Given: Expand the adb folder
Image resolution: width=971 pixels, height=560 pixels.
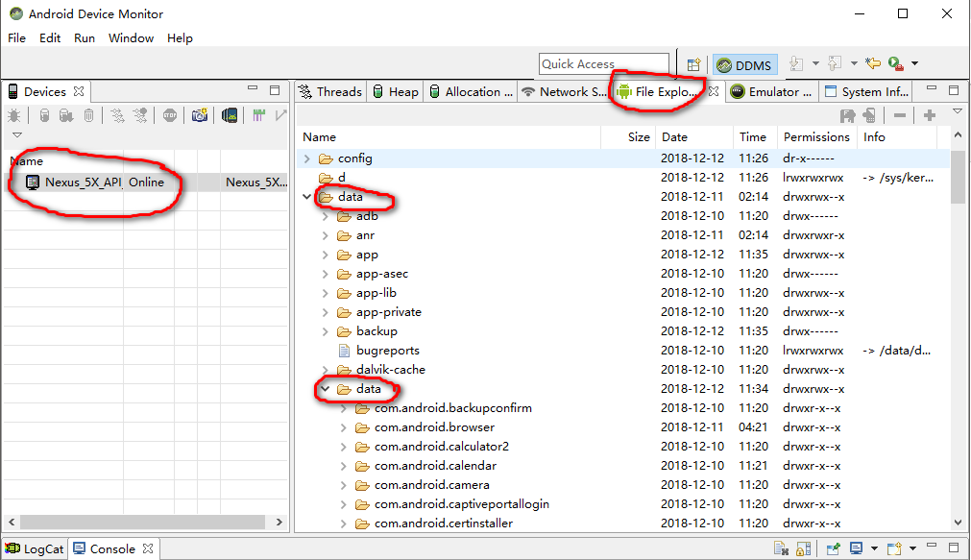Looking at the screenshot, I should 326,216.
